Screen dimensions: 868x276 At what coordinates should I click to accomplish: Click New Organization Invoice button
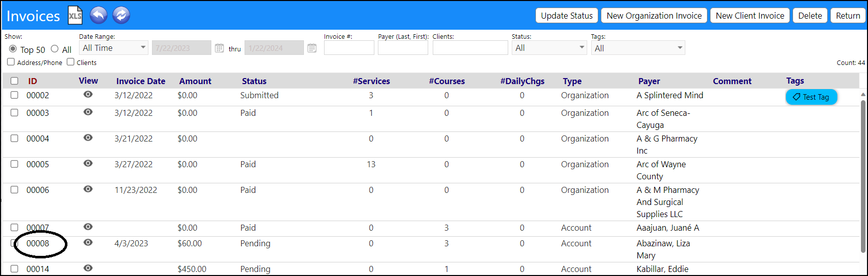pos(654,16)
